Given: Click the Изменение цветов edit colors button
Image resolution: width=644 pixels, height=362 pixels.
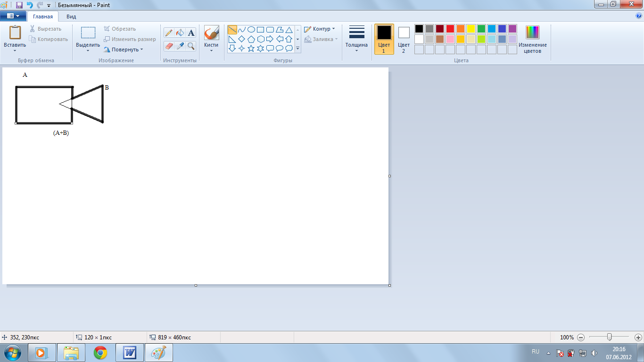Looking at the screenshot, I should point(533,39).
